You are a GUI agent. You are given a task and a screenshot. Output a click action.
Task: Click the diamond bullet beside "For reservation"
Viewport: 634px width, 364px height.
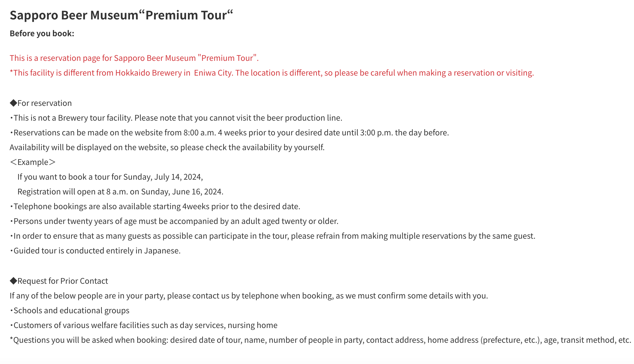pyautogui.click(x=13, y=103)
